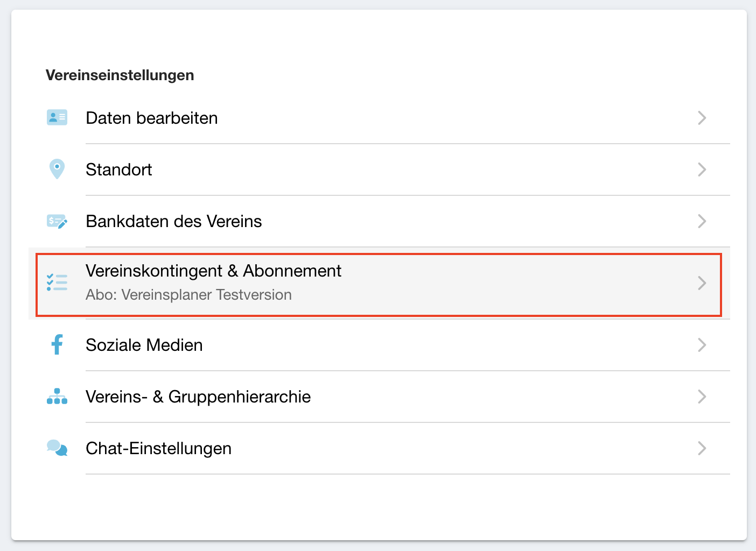Click the Abo: Vereinsplaner Testversion subtitle

(x=188, y=295)
